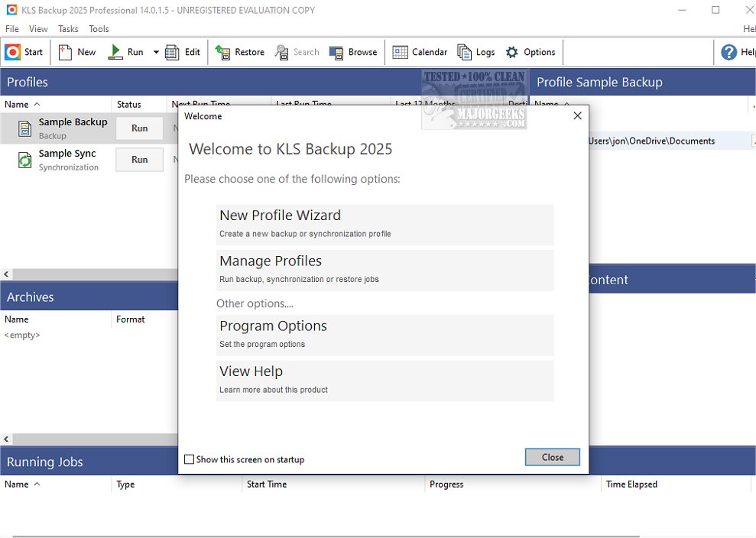
Task: Click the Restore toolbar icon
Action: point(222,52)
